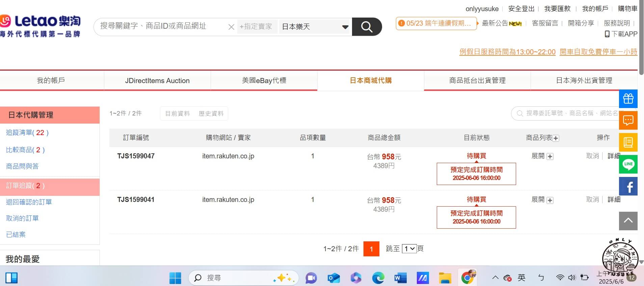This screenshot has height=286, width=644.
Task: Switch to 日本海外出貨管理 tab
Action: [584, 80]
